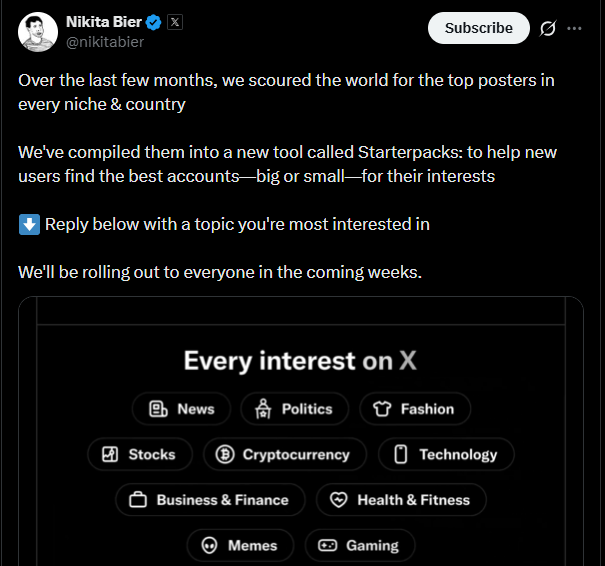
Task: Select the News interest chip
Action: 181,408
